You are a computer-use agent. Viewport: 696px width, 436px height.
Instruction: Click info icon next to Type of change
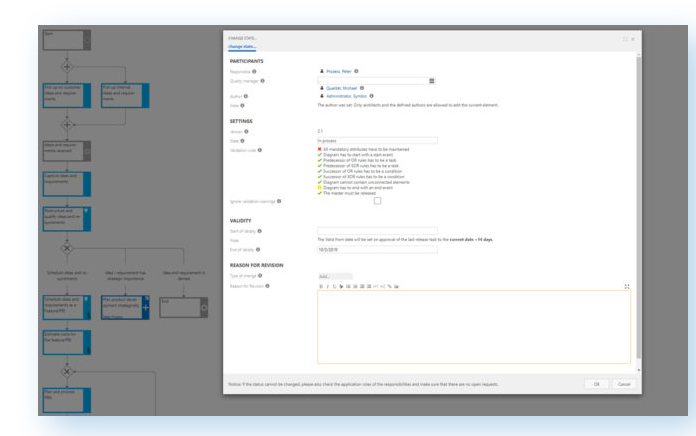click(x=260, y=275)
